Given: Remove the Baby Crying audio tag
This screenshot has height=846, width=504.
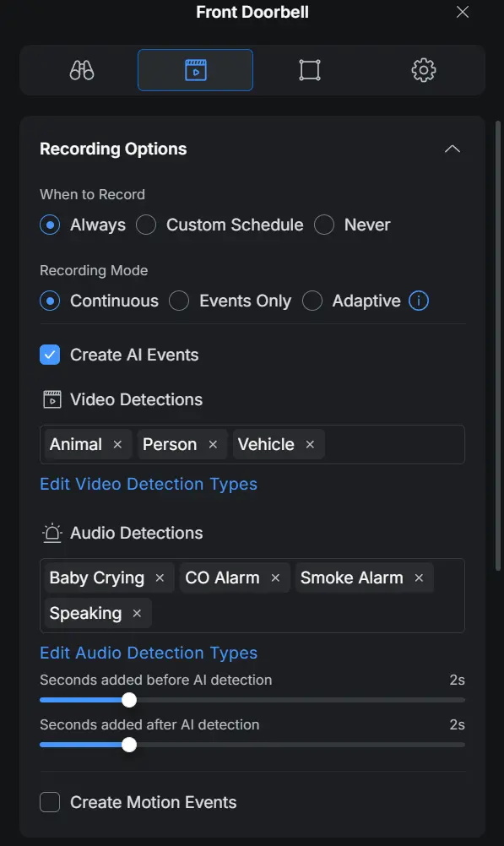Looking at the screenshot, I should point(160,578).
